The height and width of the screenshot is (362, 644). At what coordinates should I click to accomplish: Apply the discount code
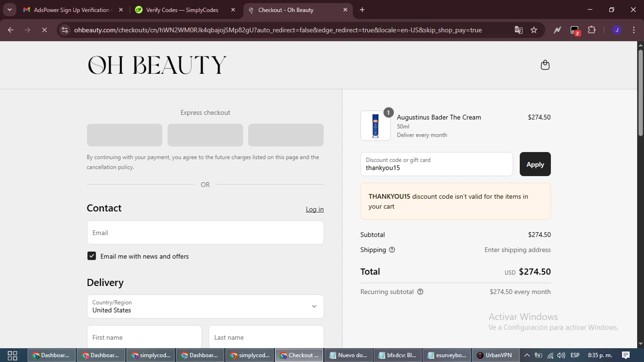coord(535,164)
